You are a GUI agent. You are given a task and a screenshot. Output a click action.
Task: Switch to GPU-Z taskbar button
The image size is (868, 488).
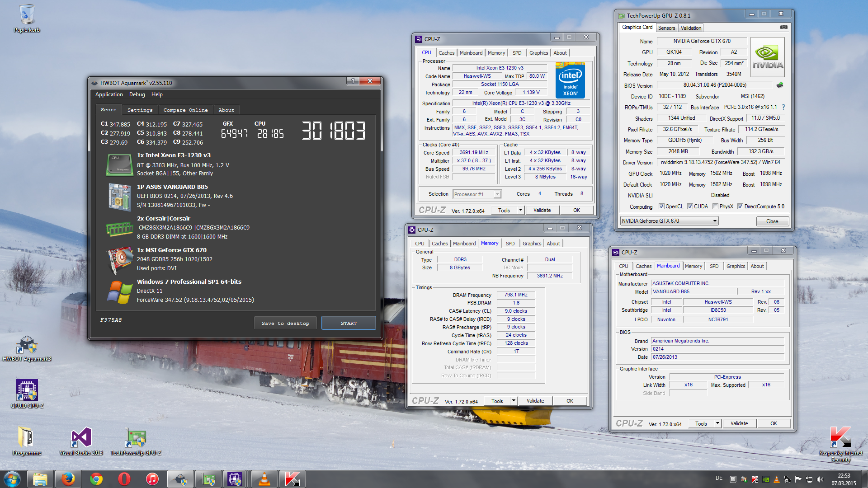(x=208, y=479)
